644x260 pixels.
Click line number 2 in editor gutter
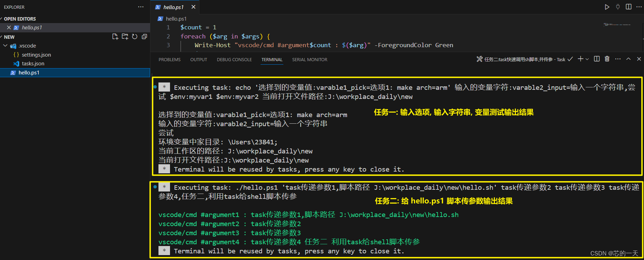point(168,36)
